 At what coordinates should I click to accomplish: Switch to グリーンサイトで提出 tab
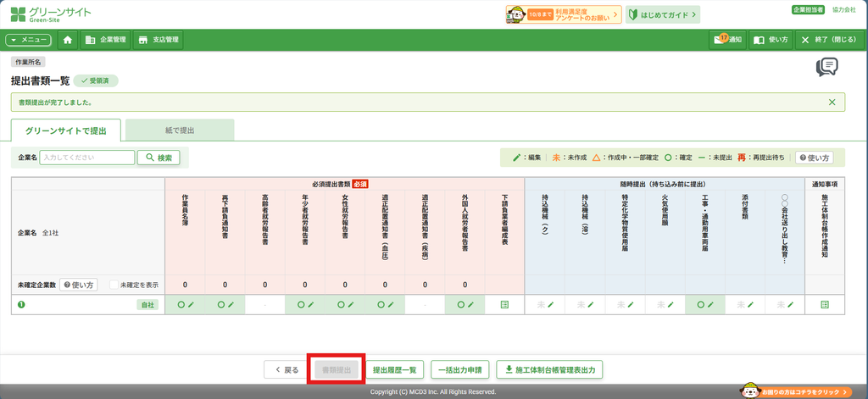66,130
